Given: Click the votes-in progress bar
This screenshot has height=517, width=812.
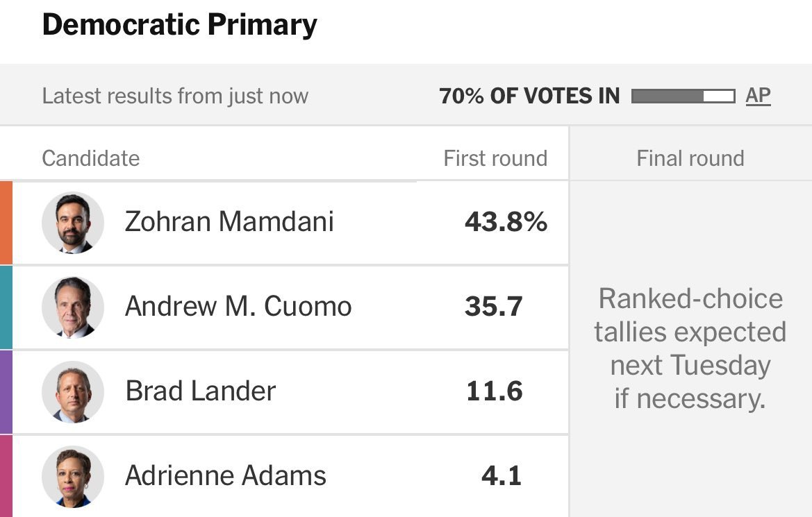Looking at the screenshot, I should click(683, 96).
